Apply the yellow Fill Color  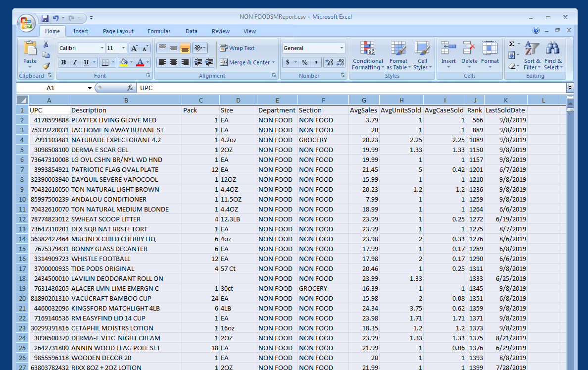click(x=124, y=62)
